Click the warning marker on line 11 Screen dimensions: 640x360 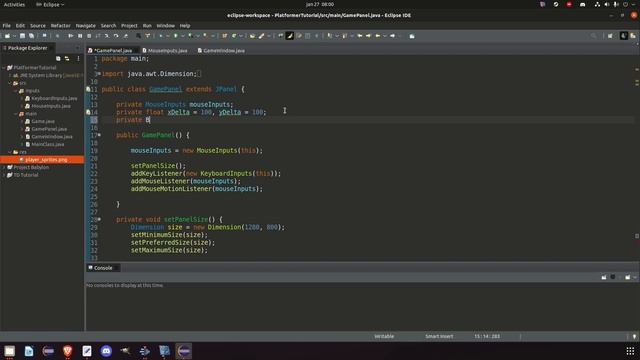(88, 89)
